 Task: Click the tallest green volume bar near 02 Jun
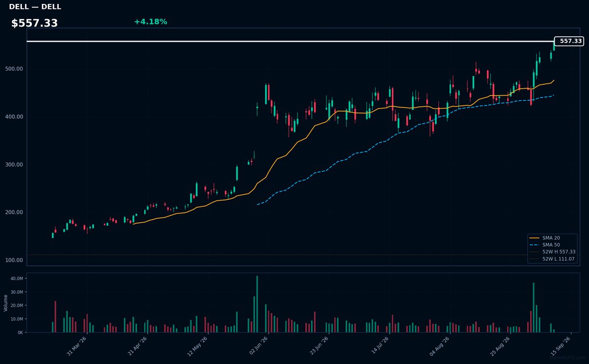(x=257, y=304)
